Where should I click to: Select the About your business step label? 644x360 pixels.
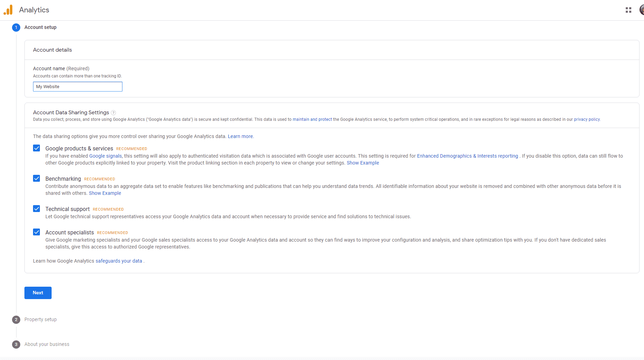click(x=47, y=344)
